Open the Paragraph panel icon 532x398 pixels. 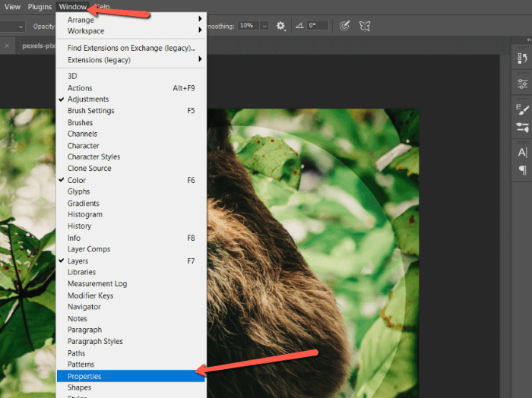pyautogui.click(x=522, y=169)
